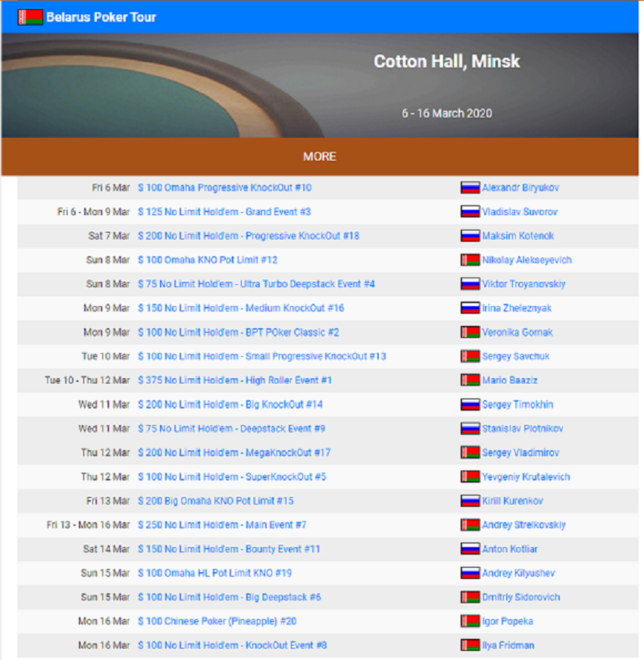The image size is (644, 660).
Task: Click the flag beside Anton Kotliar
Action: tap(470, 549)
